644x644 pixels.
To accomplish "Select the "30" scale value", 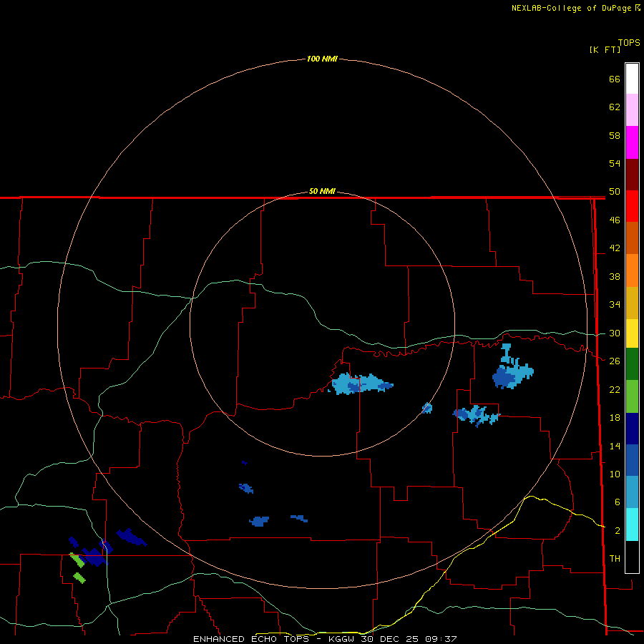I will point(615,333).
